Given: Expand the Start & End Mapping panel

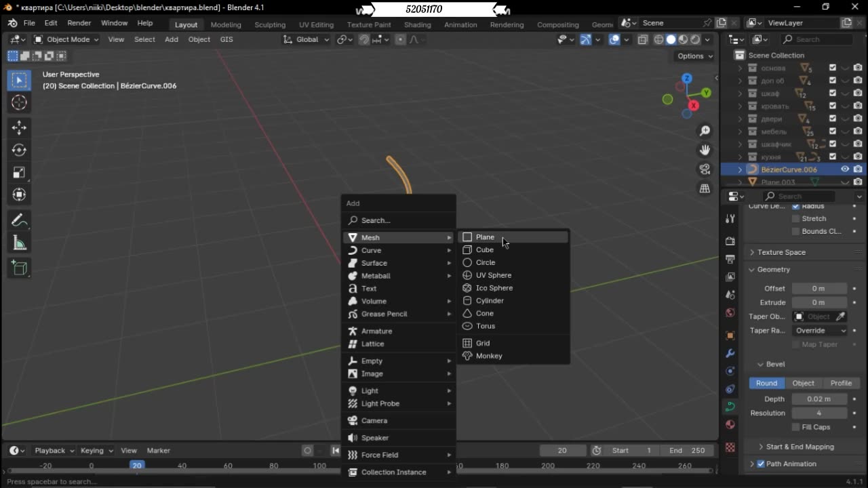Looking at the screenshot, I should coord(800,447).
